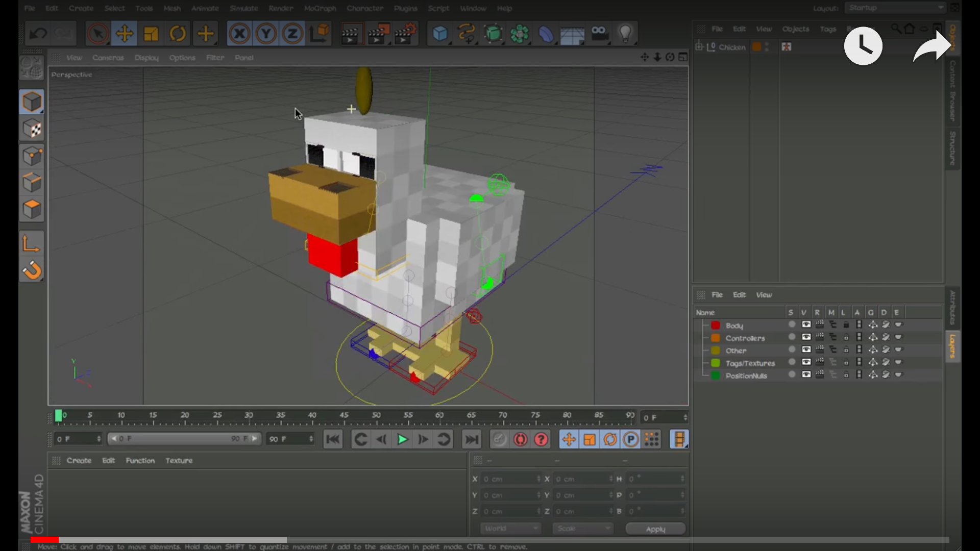Toggle Other layer view visibility

click(806, 349)
